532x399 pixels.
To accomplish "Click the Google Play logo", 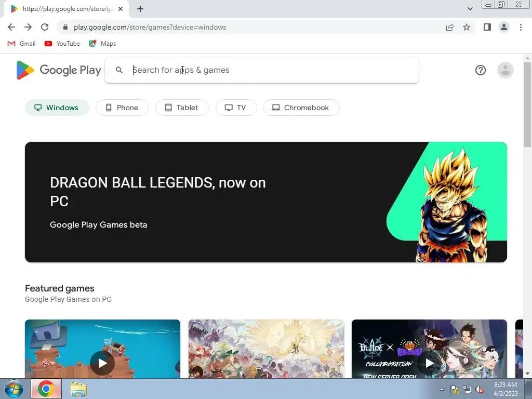I will (59, 70).
